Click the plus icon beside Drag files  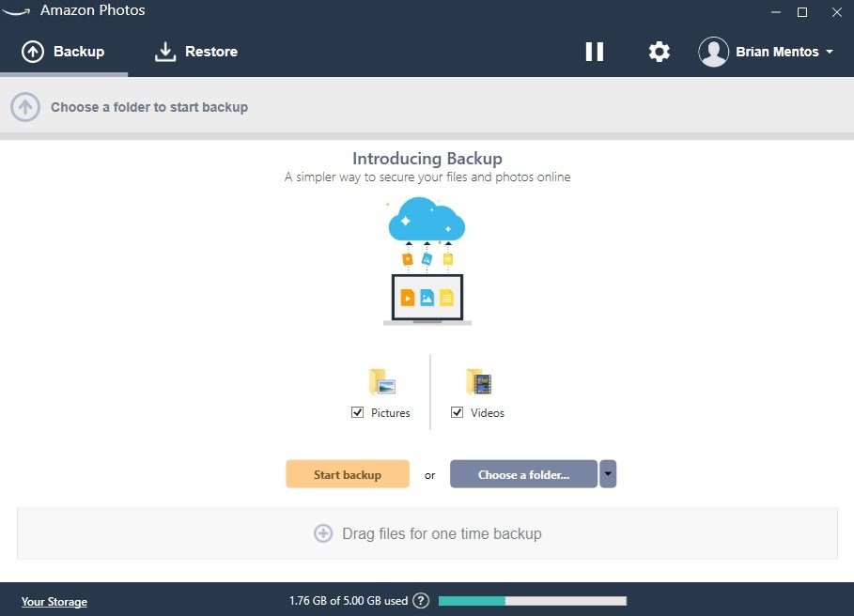323,533
